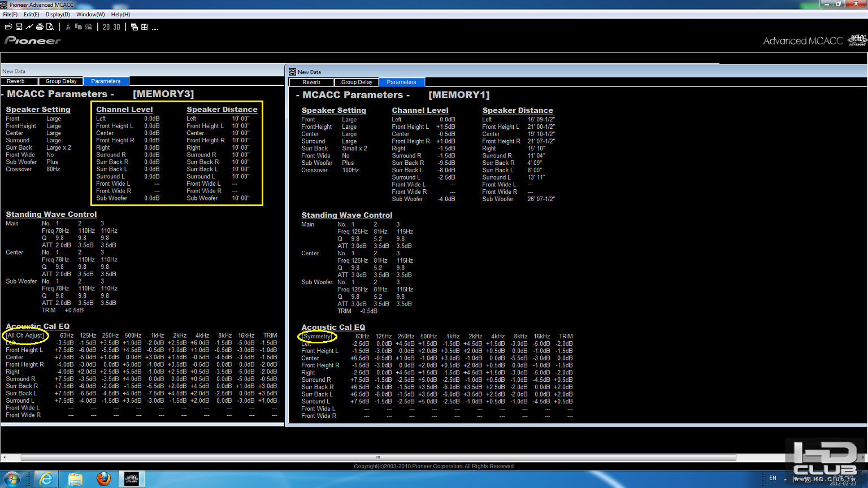This screenshot has height=488, width=868.
Task: Select Reverb tab in MEMORY1 window
Action: coord(311,82)
